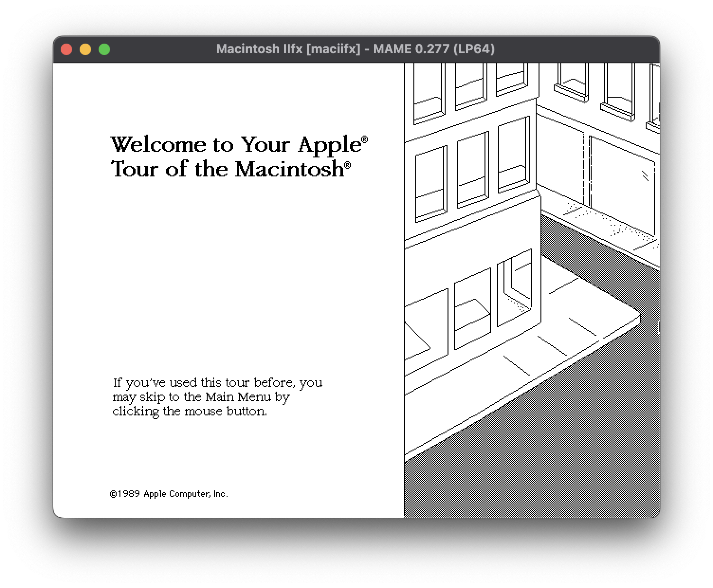713x588 pixels.
Task: Click the line 'may skip to the Main Menu by'
Action: (x=201, y=397)
